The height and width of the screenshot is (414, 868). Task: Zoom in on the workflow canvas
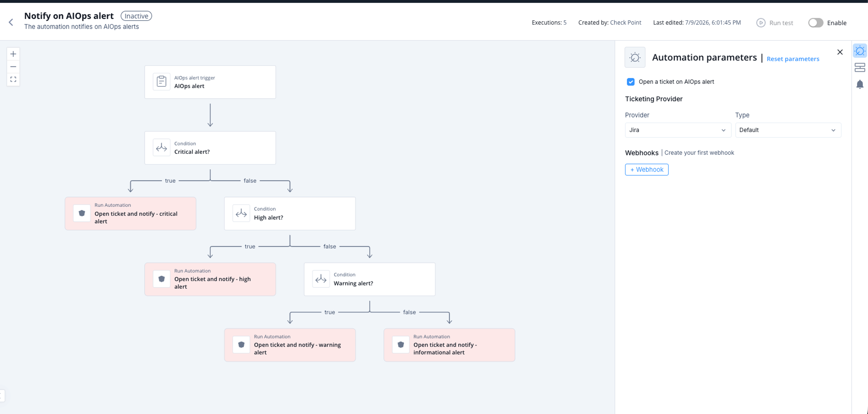[x=13, y=54]
